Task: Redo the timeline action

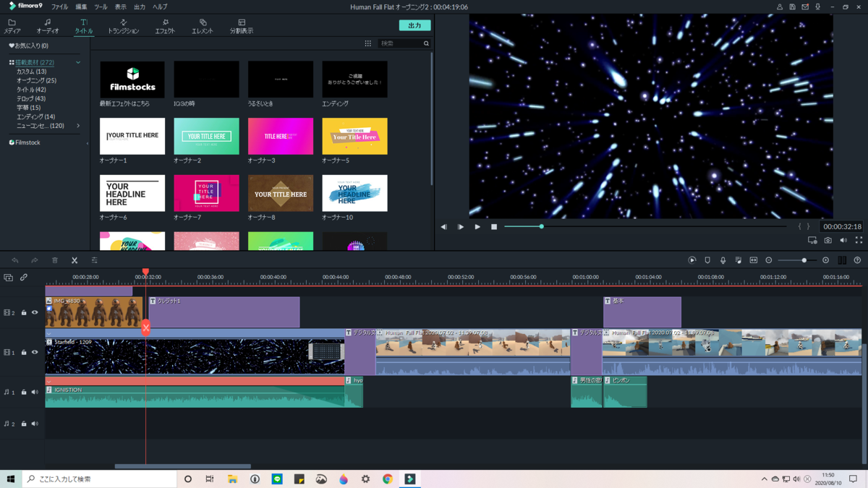Action: click(x=34, y=260)
